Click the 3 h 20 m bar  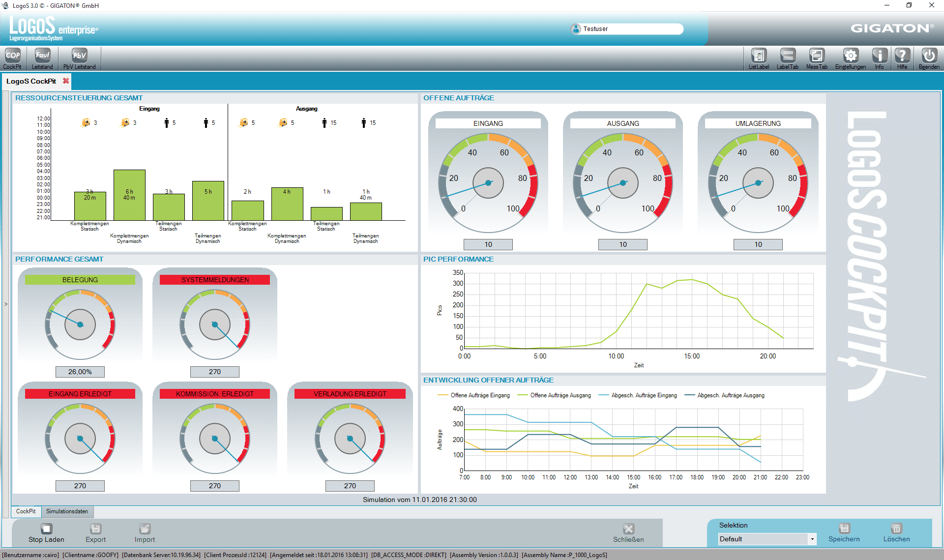(90, 206)
